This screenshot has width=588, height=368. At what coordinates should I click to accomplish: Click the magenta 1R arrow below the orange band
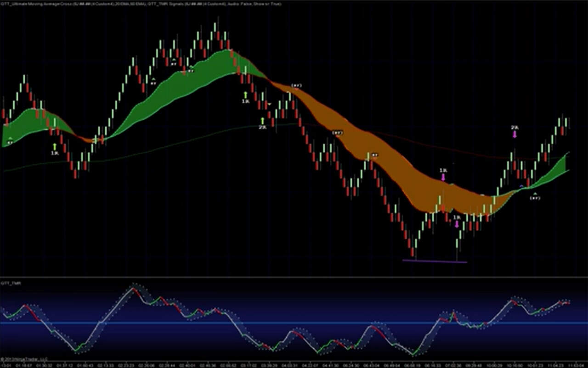pyautogui.click(x=456, y=224)
